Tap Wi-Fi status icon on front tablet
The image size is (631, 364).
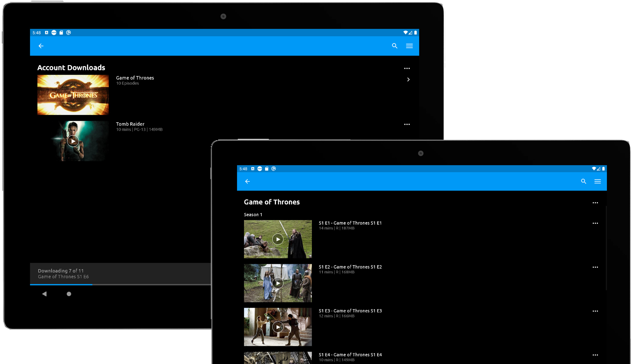594,169
